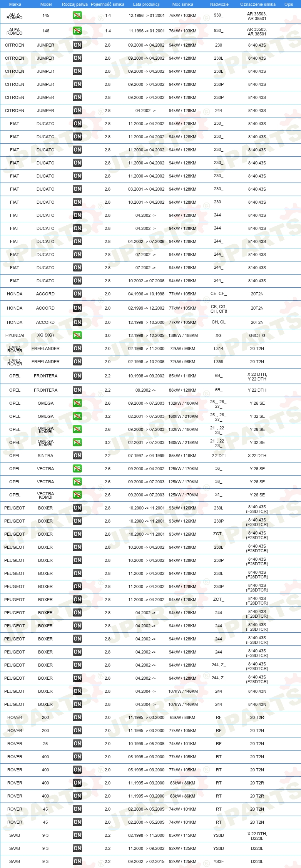Image resolution: width=301 pixels, height=868 pixels.
Task: Click the ON icon for Peugeot Boxer ZCT_ 93kW row
Action: click(77, 534)
